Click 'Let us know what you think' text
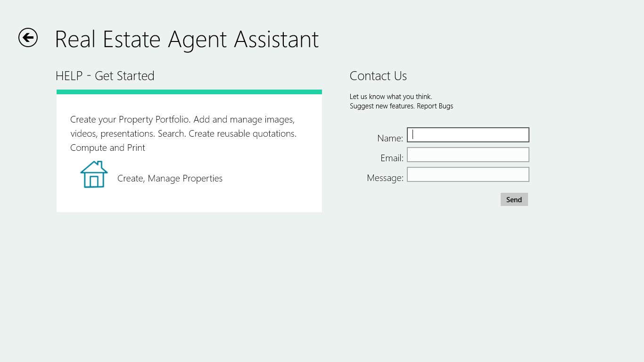The height and width of the screenshot is (362, 644). (x=391, y=97)
